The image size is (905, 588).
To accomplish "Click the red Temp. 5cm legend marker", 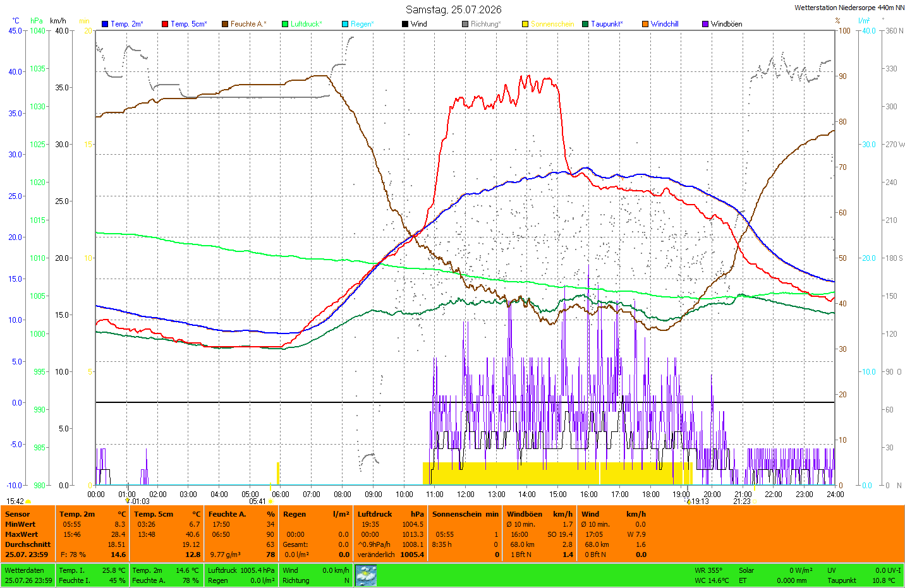I will [x=165, y=24].
